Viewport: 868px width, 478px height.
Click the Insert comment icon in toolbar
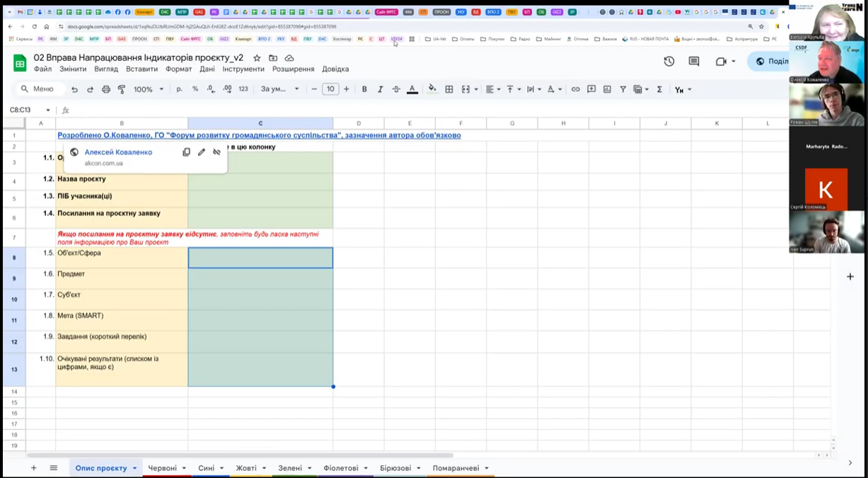pos(590,89)
